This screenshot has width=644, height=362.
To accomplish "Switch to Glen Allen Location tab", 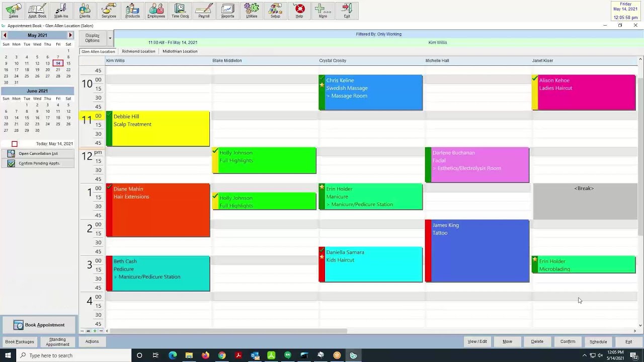I will [x=98, y=51].
